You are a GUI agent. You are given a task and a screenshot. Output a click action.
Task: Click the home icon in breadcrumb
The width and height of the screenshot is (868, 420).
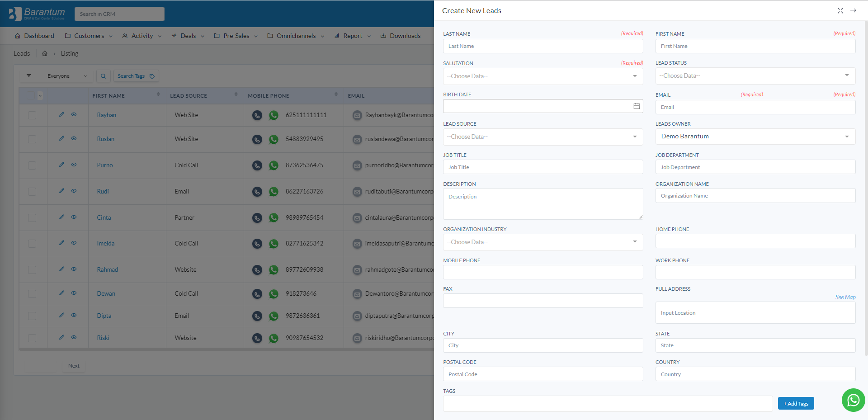click(x=45, y=53)
